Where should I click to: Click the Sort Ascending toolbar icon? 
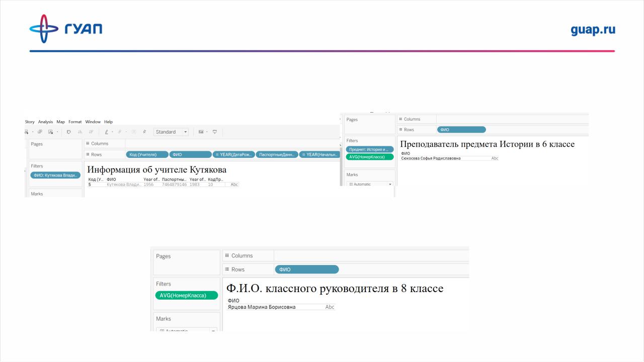click(x=80, y=132)
